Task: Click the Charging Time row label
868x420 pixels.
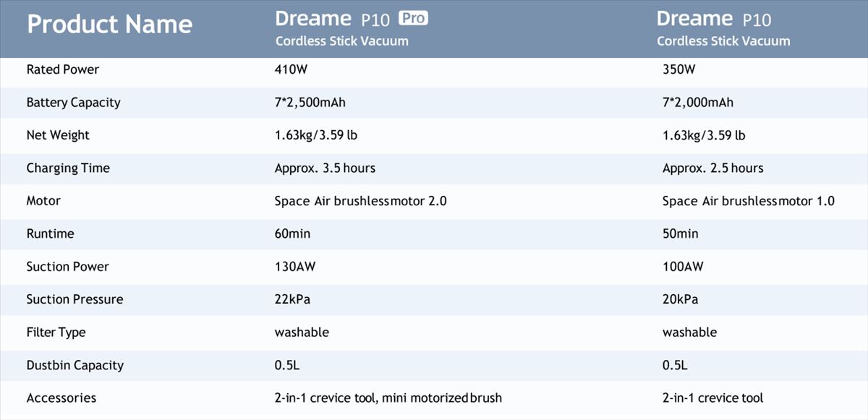Action: 68,168
